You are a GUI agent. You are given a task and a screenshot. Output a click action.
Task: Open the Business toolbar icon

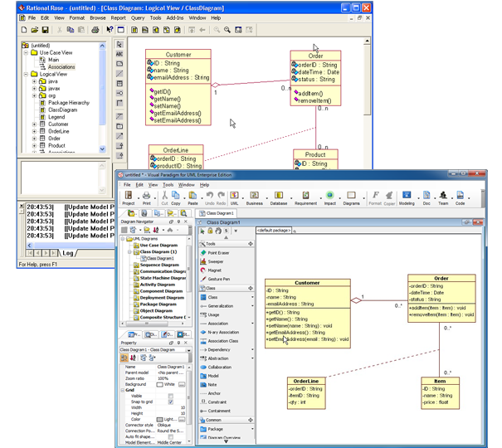click(x=254, y=197)
